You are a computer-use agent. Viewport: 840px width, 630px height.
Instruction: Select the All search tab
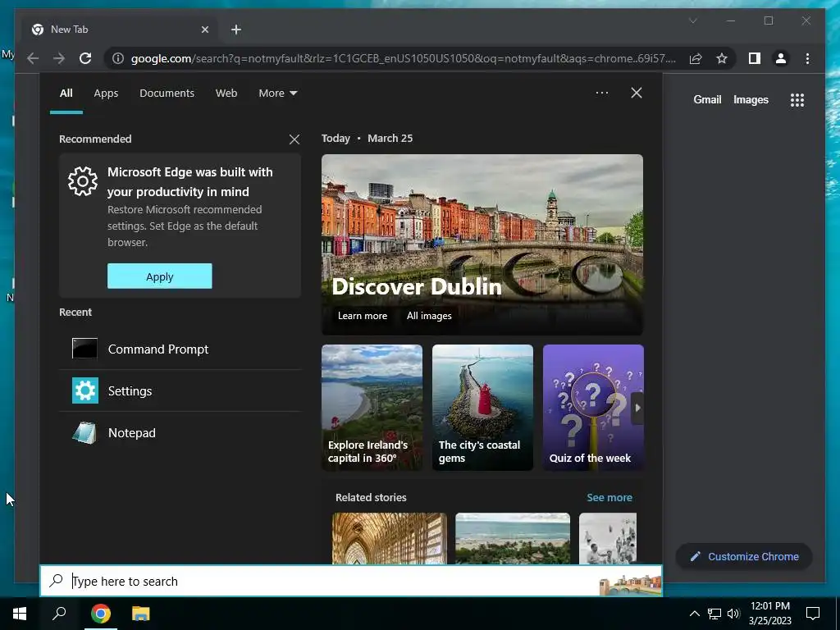pyautogui.click(x=66, y=94)
